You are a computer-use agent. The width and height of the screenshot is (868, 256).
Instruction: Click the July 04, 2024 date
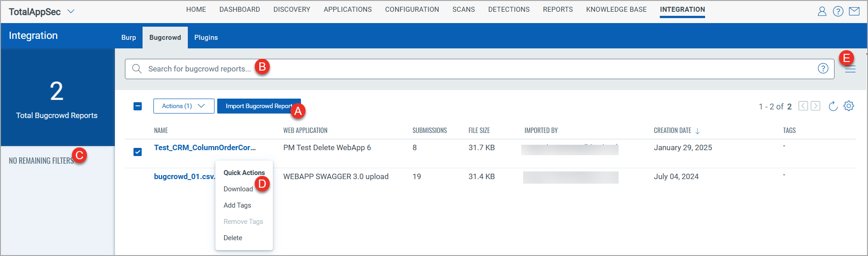(x=676, y=176)
